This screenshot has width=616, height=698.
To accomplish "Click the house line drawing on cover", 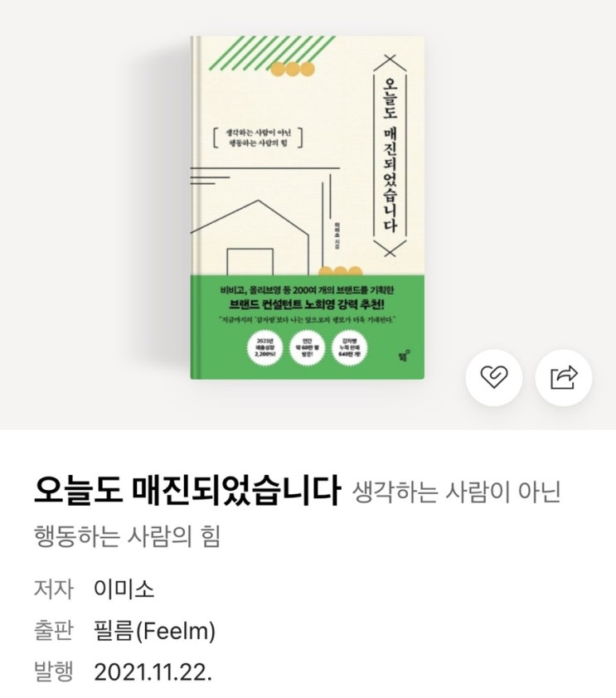I will point(250,237).
